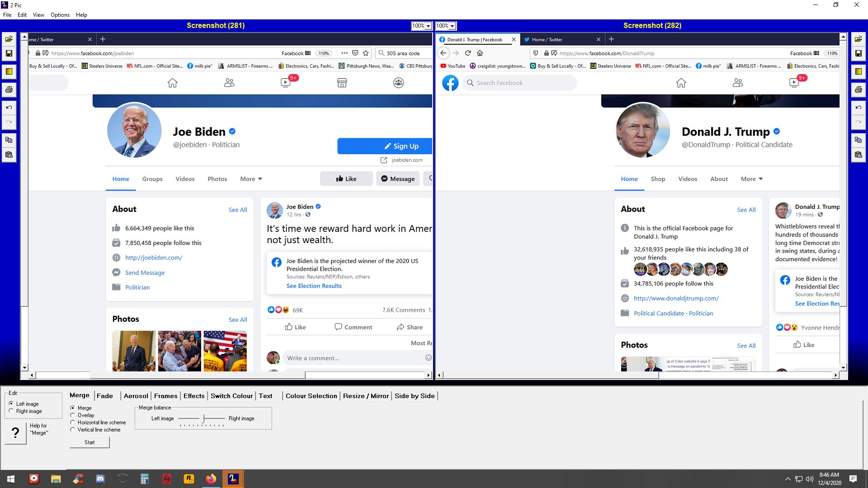This screenshot has height=488, width=868.
Task: Click the right panel paste clipboard icon
Action: [859, 155]
